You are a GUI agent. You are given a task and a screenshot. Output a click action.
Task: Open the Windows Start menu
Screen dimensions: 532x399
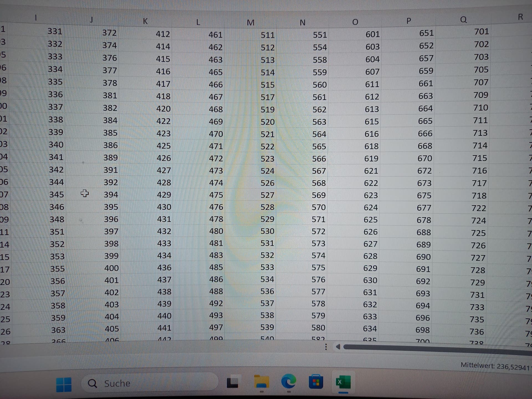(64, 384)
